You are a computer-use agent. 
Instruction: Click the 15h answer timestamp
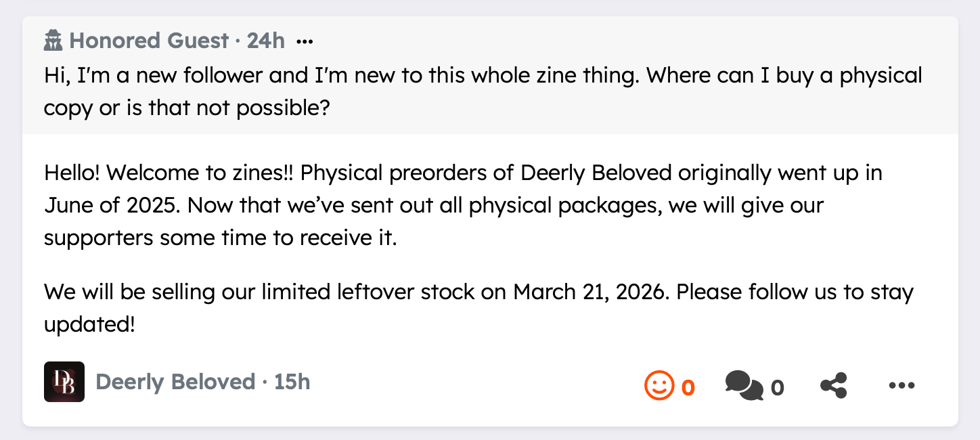[x=292, y=382]
